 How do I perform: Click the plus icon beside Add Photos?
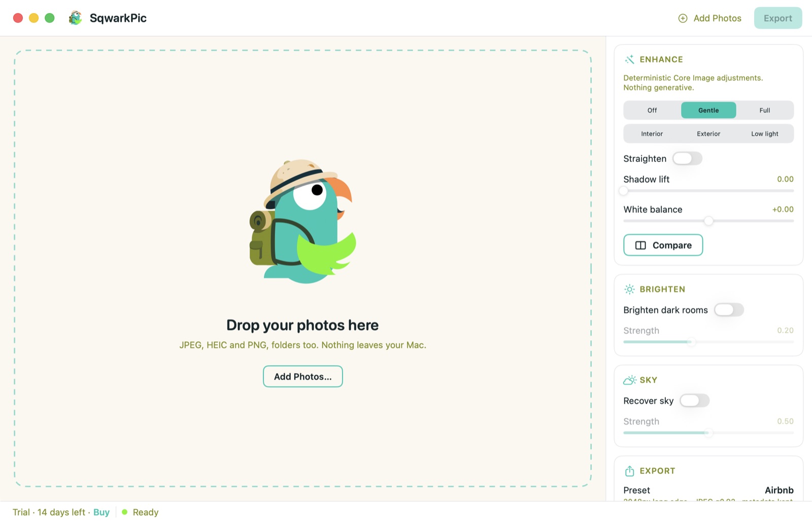[683, 18]
